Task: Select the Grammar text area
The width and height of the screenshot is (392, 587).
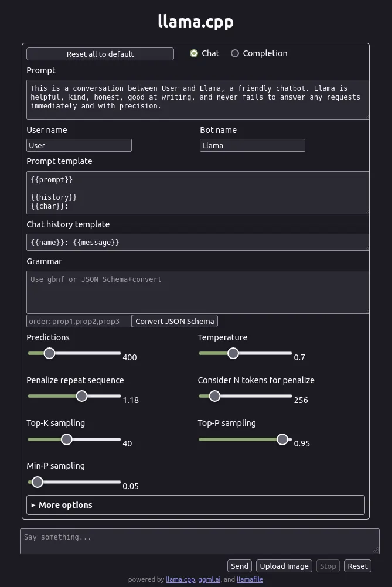Action: pyautogui.click(x=197, y=292)
